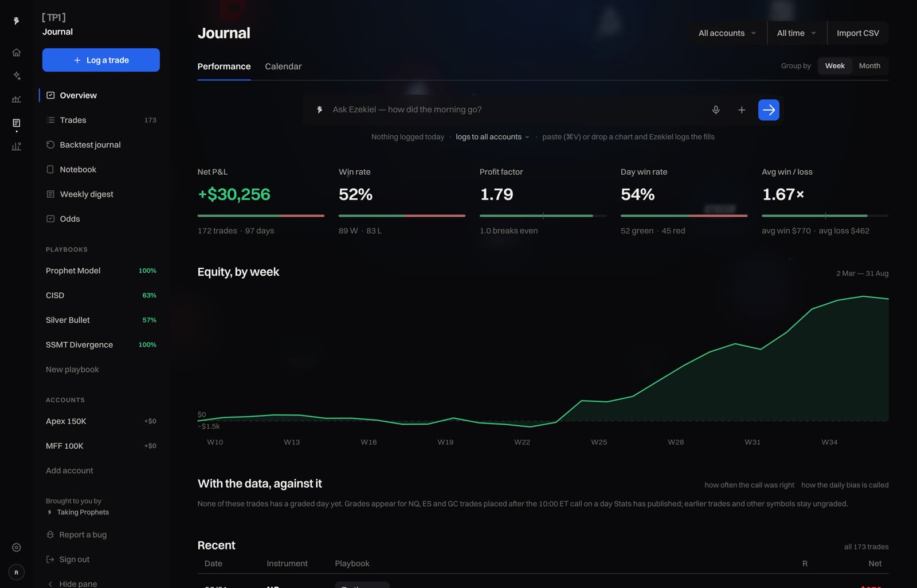Open the logs to all accounts dropdown

point(493,136)
